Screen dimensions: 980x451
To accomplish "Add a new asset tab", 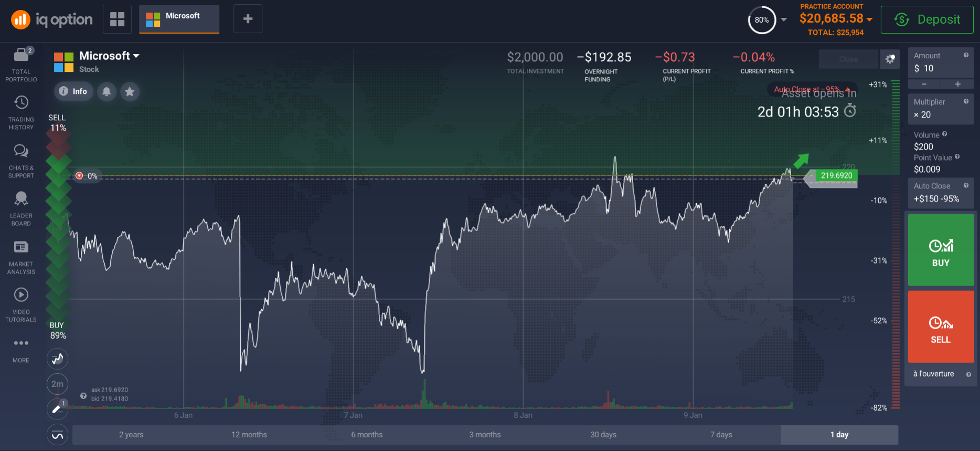I will pos(248,19).
